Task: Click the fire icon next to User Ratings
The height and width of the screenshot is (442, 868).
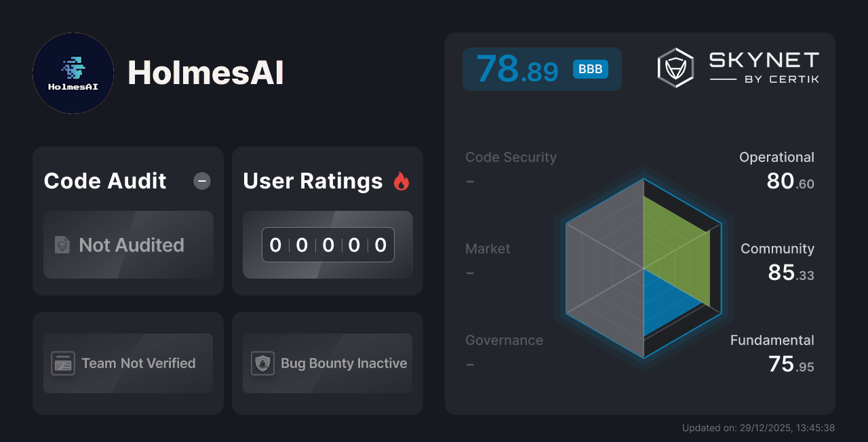Action: pyautogui.click(x=401, y=180)
